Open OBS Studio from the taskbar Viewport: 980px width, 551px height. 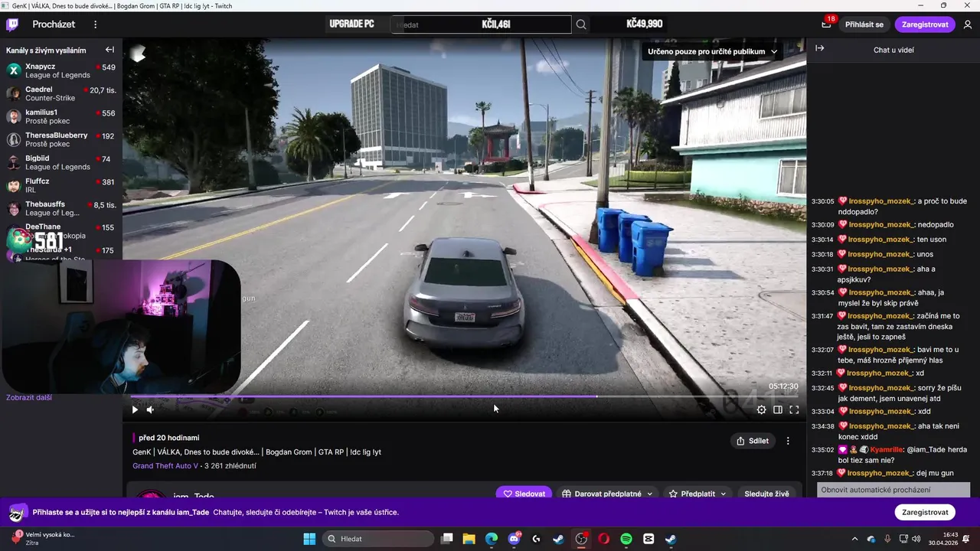pyautogui.click(x=581, y=539)
